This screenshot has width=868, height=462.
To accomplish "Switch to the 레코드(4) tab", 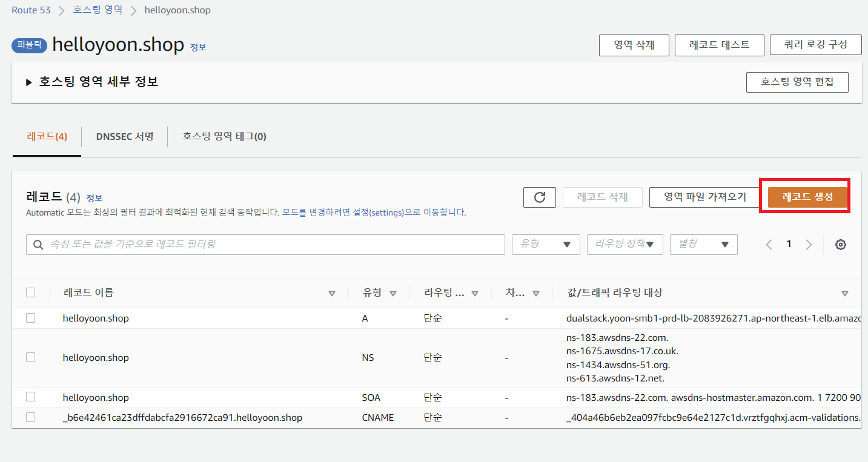I will point(47,137).
